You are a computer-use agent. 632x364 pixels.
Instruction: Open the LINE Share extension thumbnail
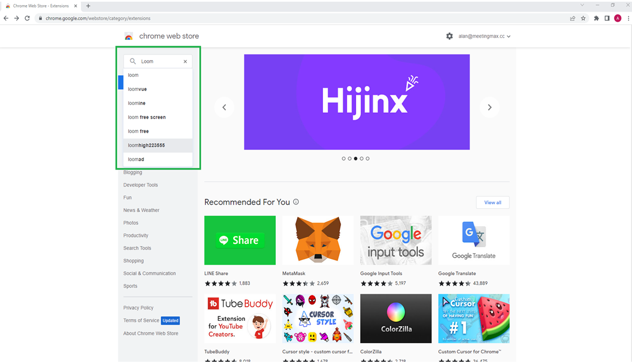point(240,240)
